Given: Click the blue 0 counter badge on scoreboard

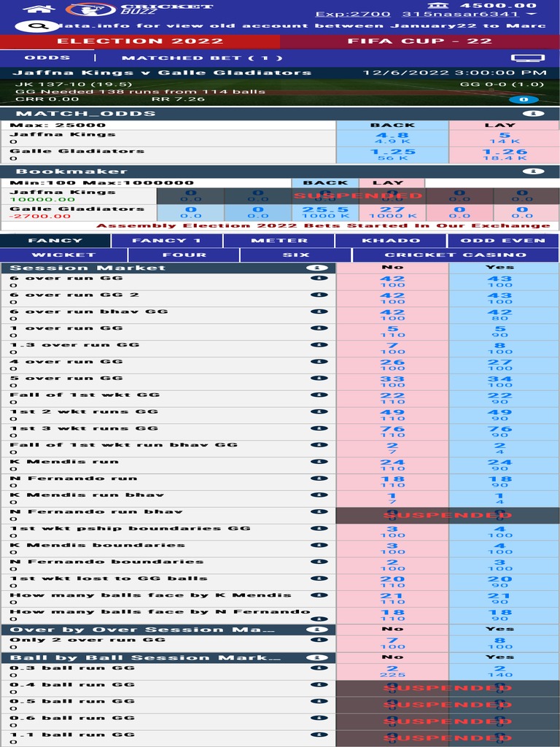Looking at the screenshot, I should (524, 99).
